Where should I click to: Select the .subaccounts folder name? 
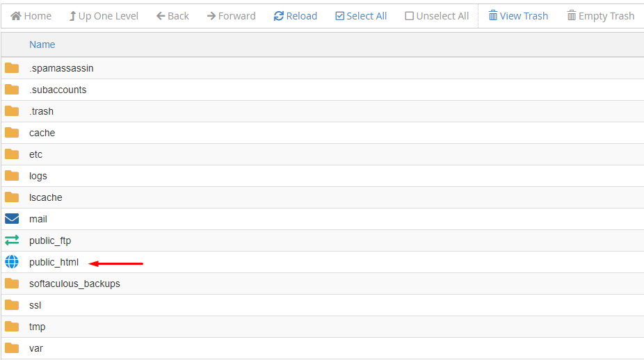pos(58,90)
